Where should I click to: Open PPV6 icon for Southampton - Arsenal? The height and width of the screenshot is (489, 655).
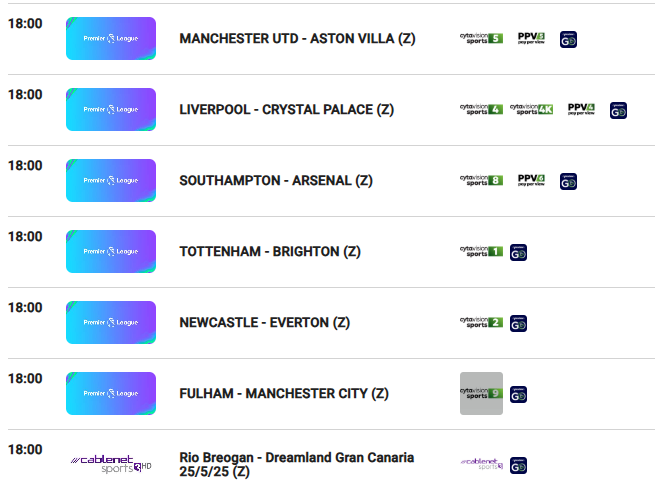point(531,180)
